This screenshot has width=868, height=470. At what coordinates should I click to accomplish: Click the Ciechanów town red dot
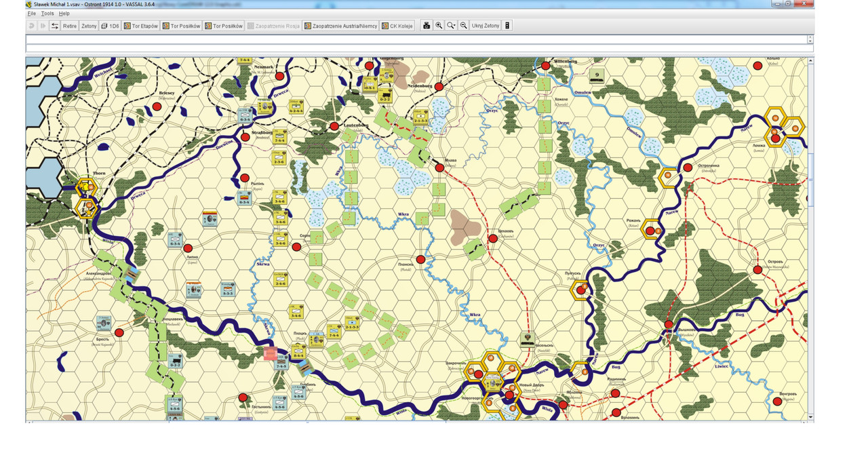[493, 239]
